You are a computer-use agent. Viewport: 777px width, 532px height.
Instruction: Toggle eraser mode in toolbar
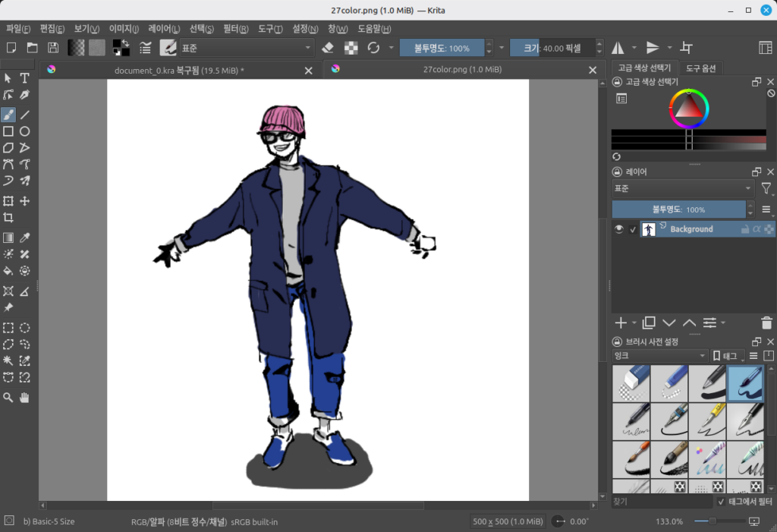pyautogui.click(x=328, y=48)
